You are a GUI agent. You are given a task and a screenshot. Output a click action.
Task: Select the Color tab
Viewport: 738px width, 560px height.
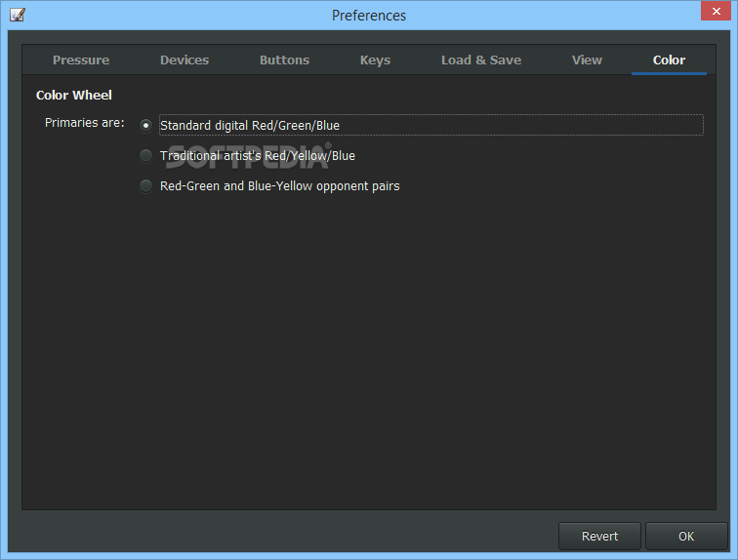click(669, 60)
